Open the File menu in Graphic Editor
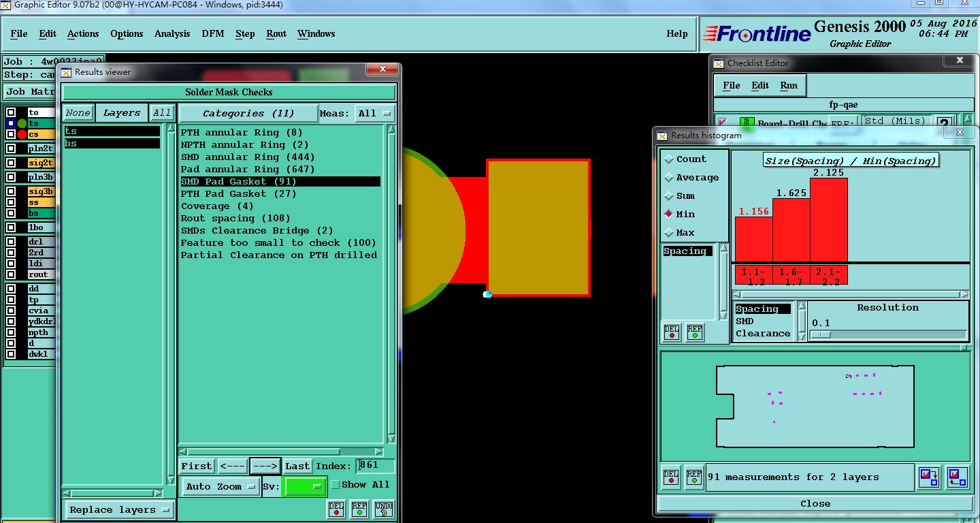The image size is (980, 523). (x=19, y=33)
